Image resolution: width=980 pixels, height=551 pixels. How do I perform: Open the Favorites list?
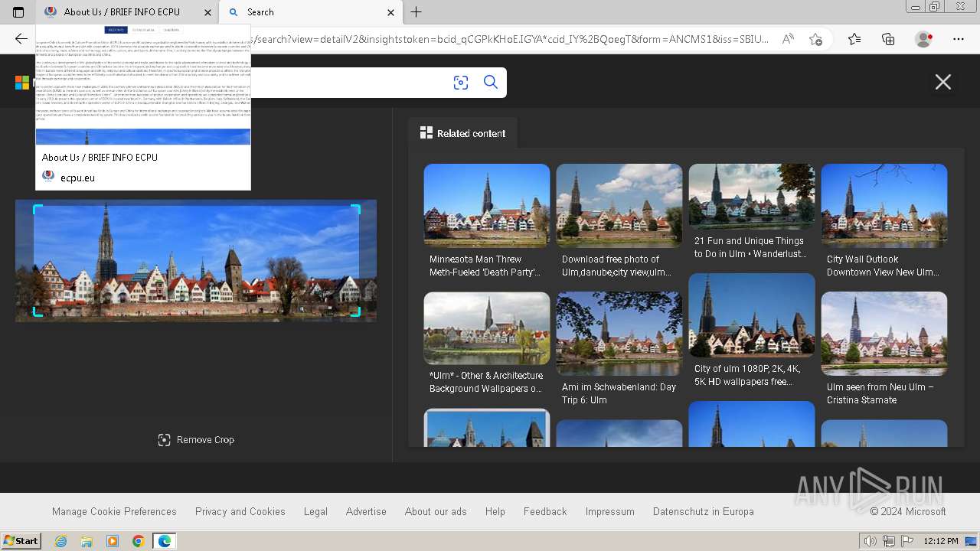tap(854, 39)
